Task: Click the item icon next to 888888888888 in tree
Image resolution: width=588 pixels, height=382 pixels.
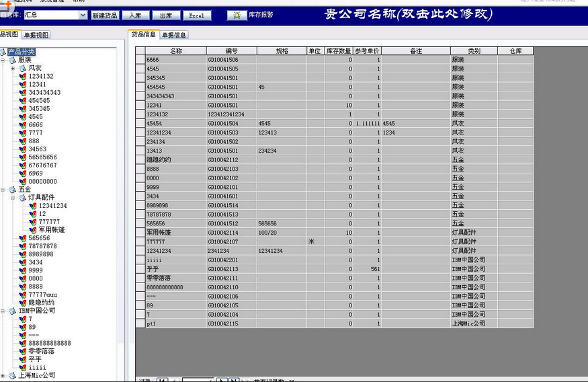Action: click(x=23, y=343)
